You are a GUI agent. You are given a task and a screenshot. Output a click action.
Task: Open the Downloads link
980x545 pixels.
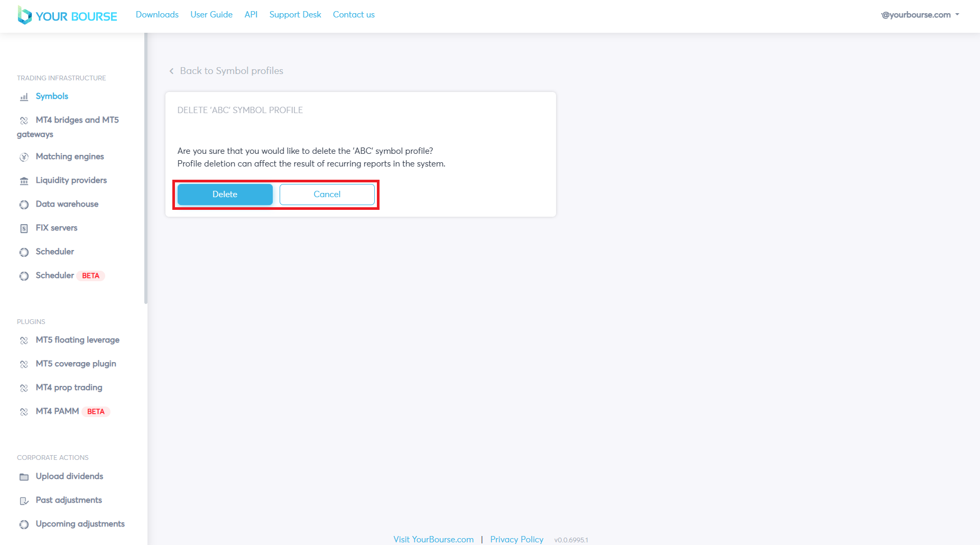157,15
